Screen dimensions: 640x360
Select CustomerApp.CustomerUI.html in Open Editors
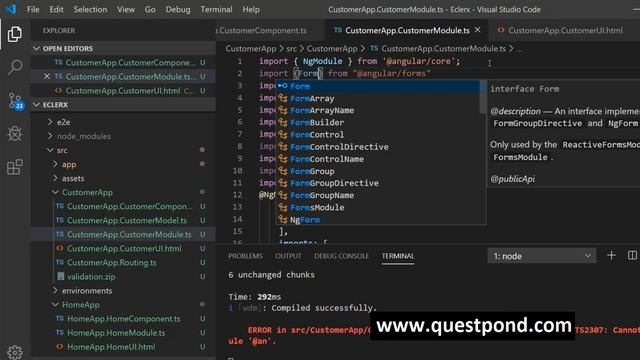click(x=123, y=91)
